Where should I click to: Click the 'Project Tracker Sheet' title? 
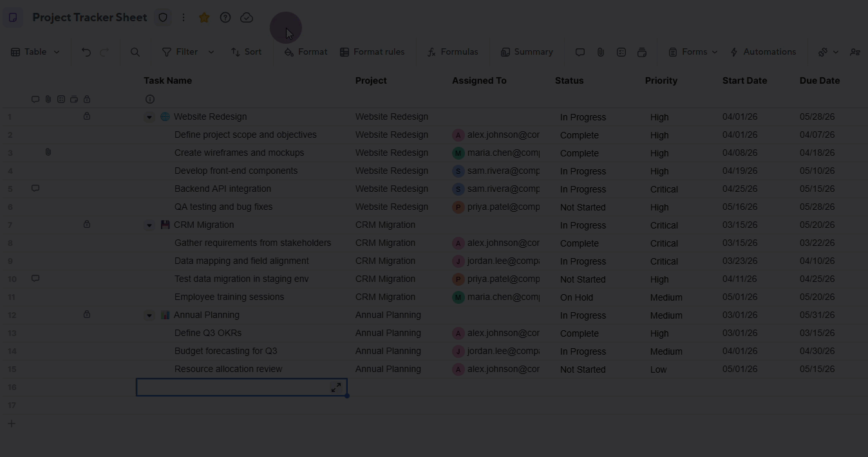(90, 17)
